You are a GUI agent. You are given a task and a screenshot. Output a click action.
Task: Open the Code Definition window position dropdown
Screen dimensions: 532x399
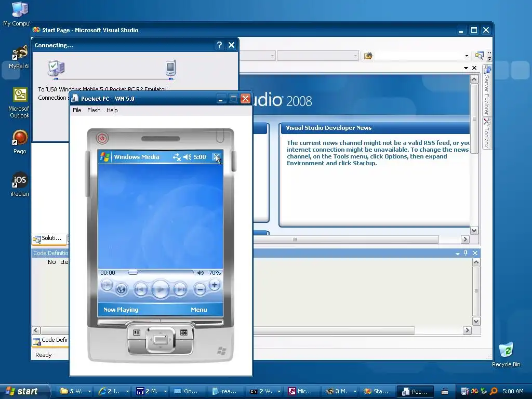[457, 254]
